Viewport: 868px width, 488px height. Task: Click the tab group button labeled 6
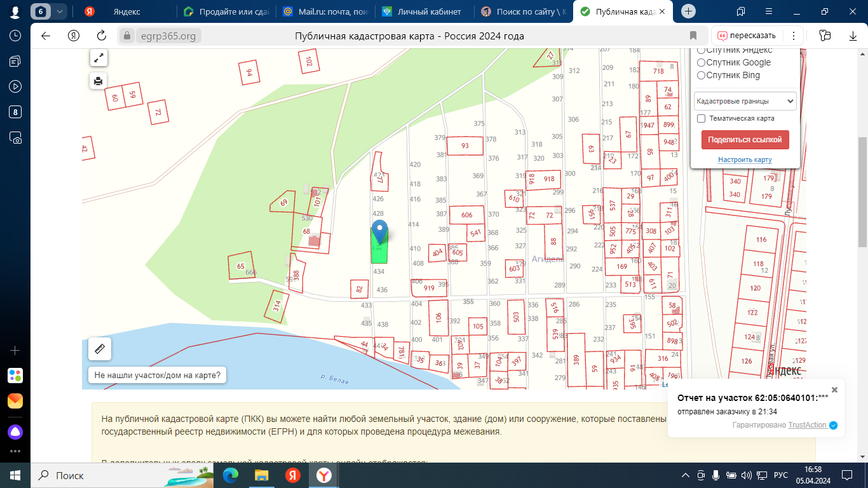(x=41, y=11)
